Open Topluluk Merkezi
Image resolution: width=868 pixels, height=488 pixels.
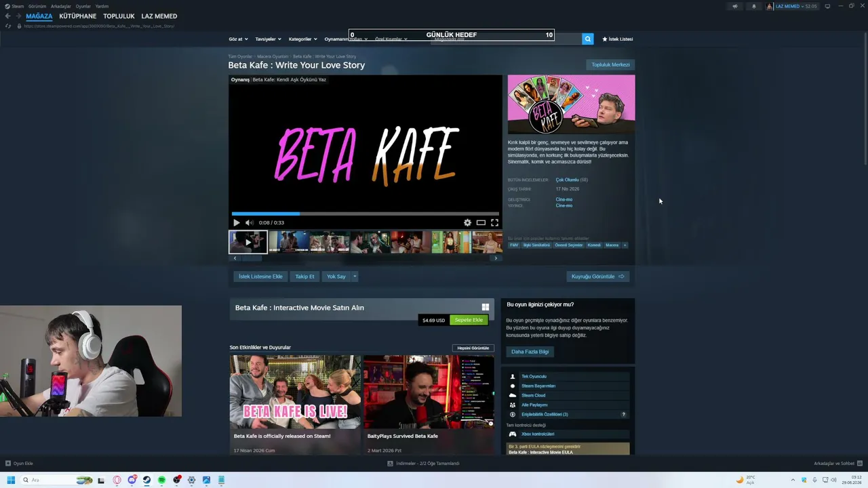point(610,65)
